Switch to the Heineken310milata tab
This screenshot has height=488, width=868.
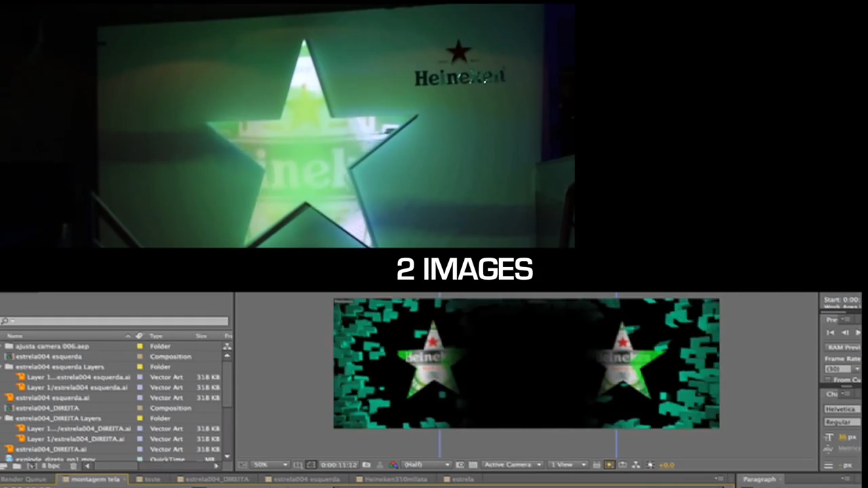tap(395, 479)
